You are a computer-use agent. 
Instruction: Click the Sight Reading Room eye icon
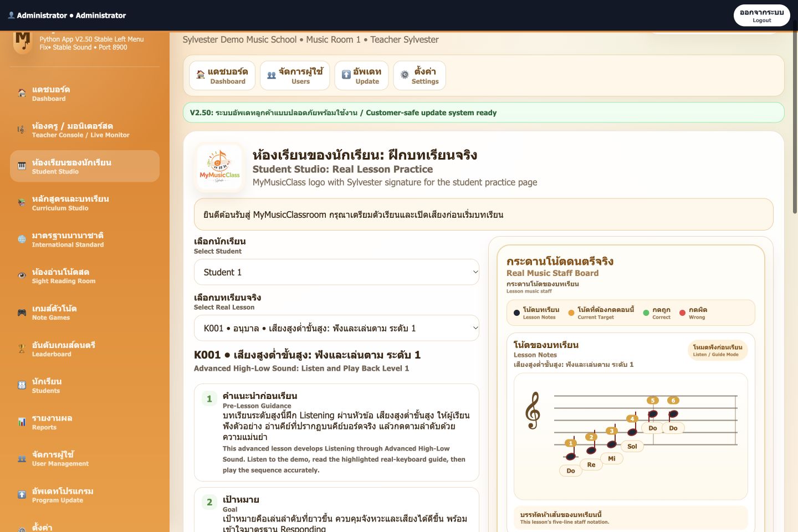pos(22,276)
